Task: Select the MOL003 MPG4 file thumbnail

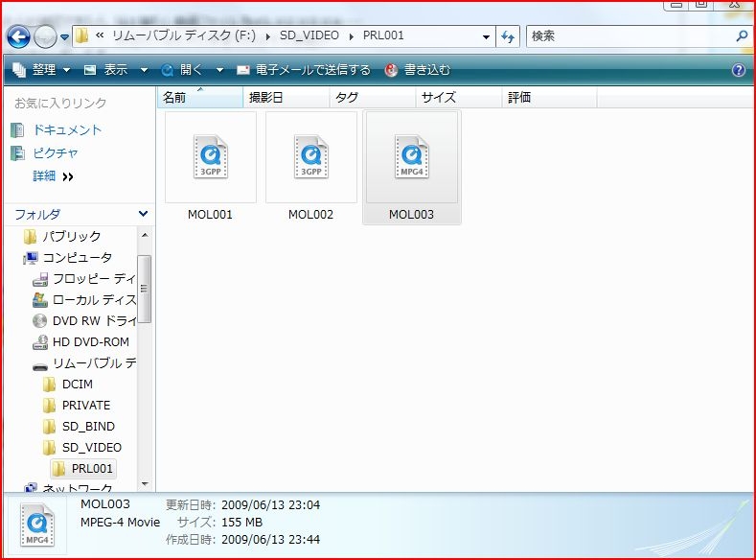Action: [x=412, y=157]
